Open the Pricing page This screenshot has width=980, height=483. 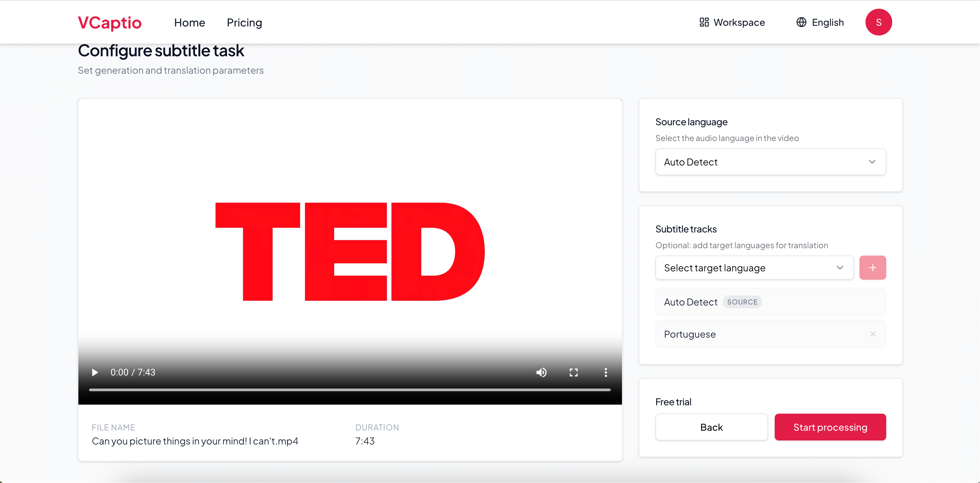coord(244,22)
